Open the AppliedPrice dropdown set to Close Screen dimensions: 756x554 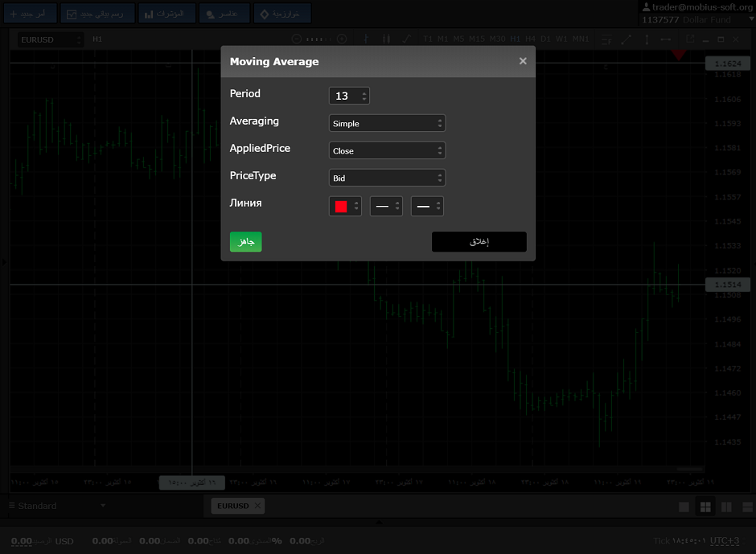pyautogui.click(x=387, y=150)
